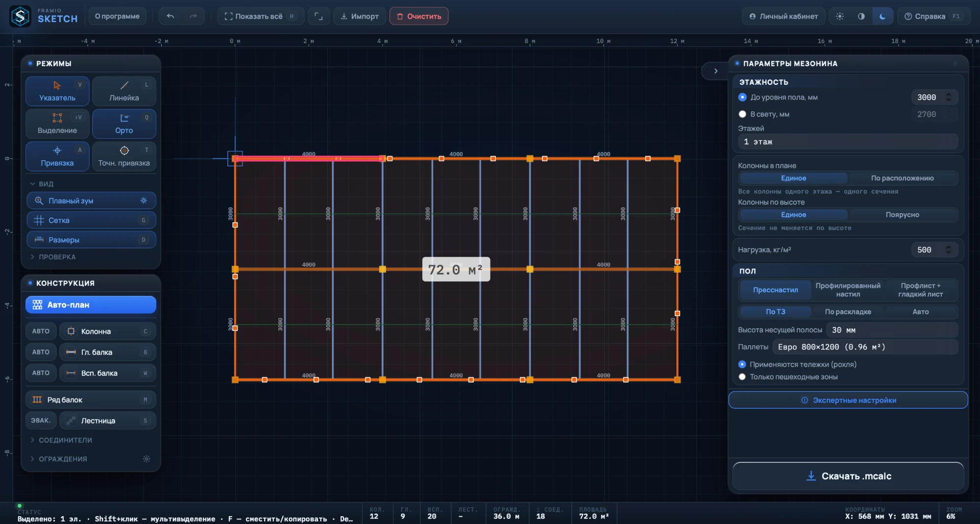Open Высота несущей полосы 30 мм dropdown
The width and height of the screenshot is (980, 524).
click(x=892, y=330)
